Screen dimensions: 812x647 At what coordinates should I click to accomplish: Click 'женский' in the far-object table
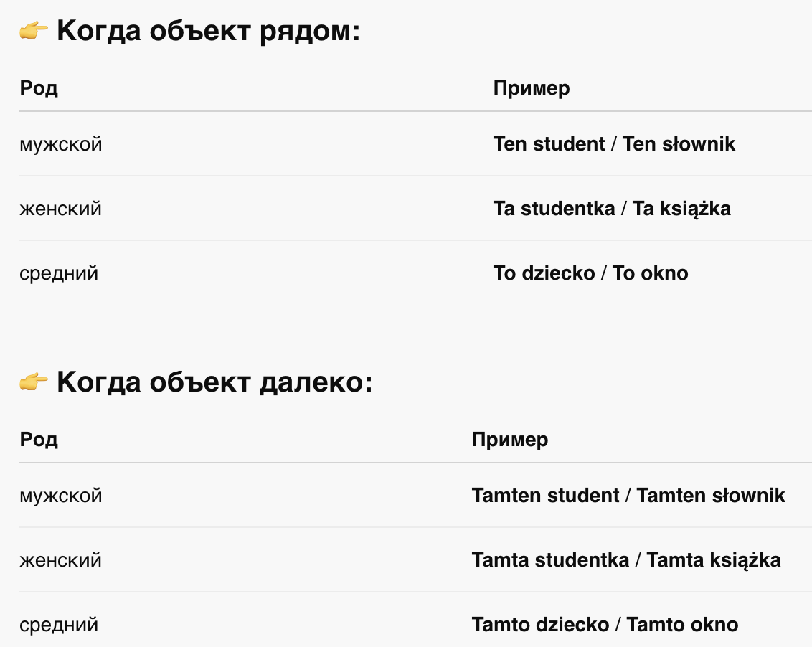60,560
